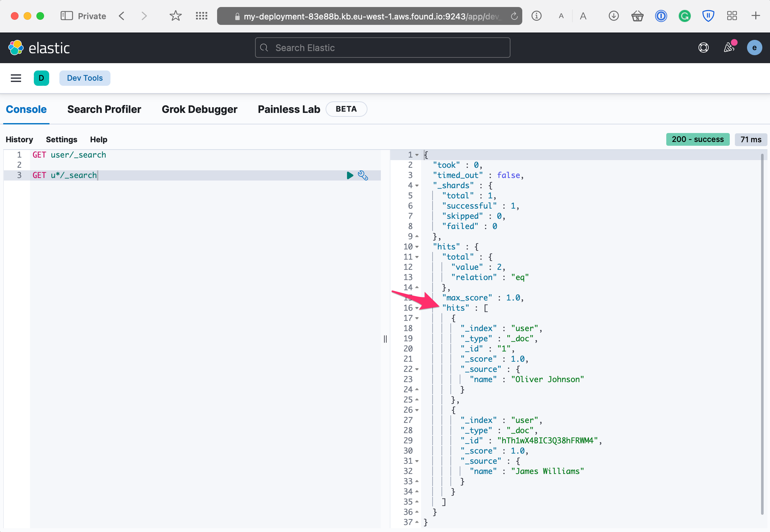Image resolution: width=770 pixels, height=532 pixels.
Task: Collapse the "_shards" block at line 4
Action: coord(417,186)
